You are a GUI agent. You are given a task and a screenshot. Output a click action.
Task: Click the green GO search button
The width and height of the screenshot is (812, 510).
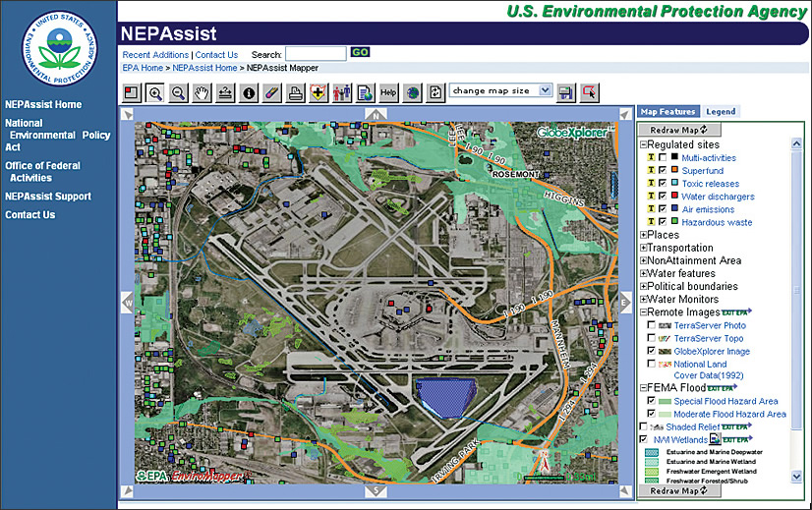360,52
